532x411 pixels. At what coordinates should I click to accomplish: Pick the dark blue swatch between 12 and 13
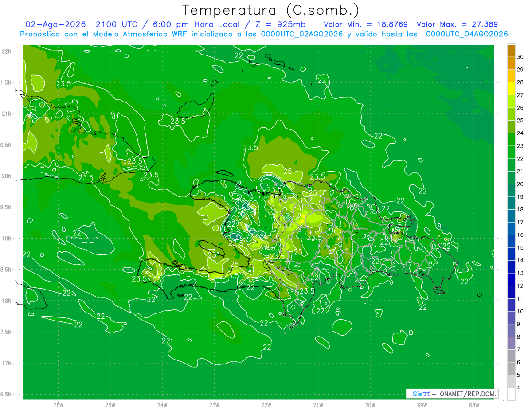click(511, 279)
